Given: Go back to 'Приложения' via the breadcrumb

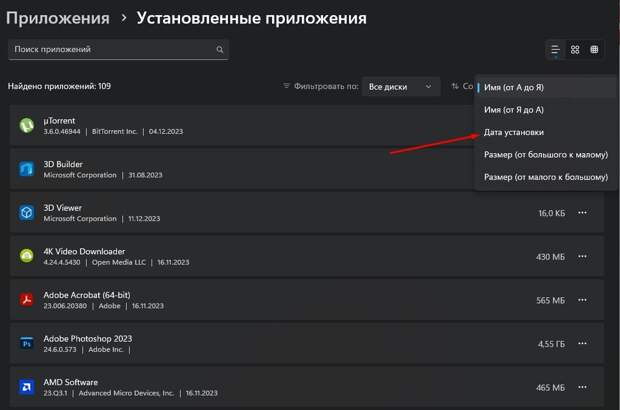Looking at the screenshot, I should pos(58,18).
